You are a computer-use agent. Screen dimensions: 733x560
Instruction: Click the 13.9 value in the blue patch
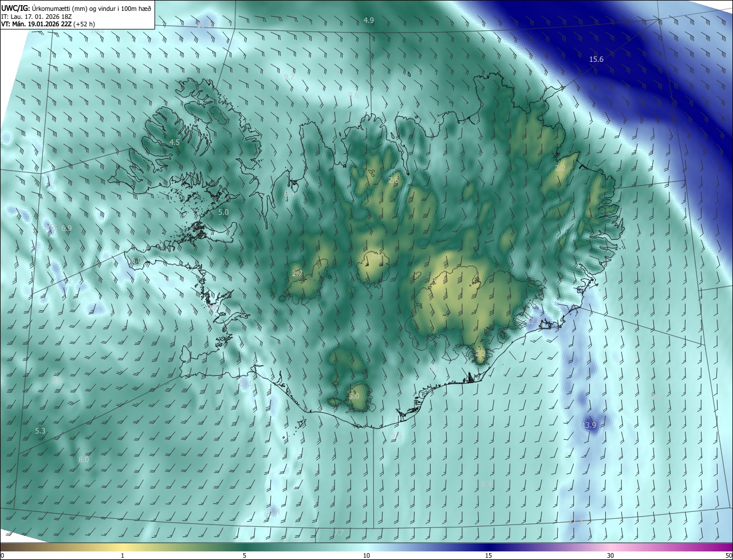tap(589, 425)
